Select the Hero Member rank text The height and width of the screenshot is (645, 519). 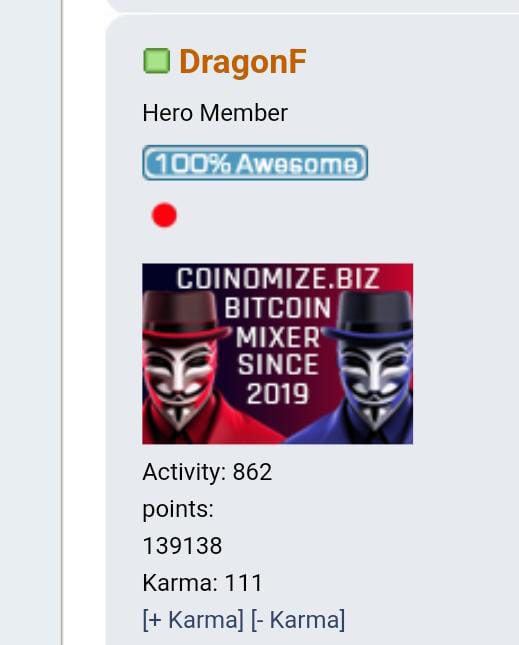click(x=215, y=113)
